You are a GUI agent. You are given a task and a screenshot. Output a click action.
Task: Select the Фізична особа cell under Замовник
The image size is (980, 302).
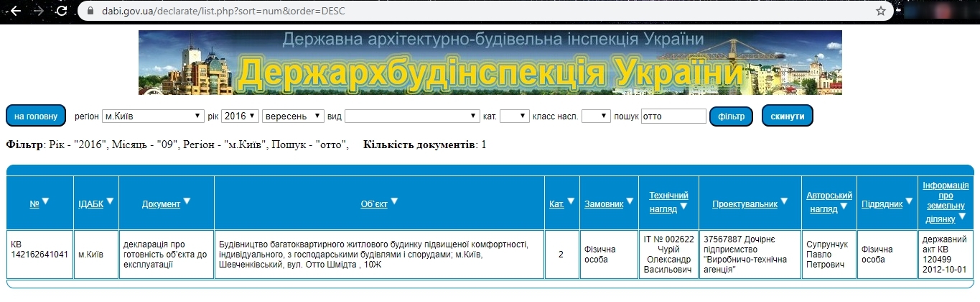point(608,255)
